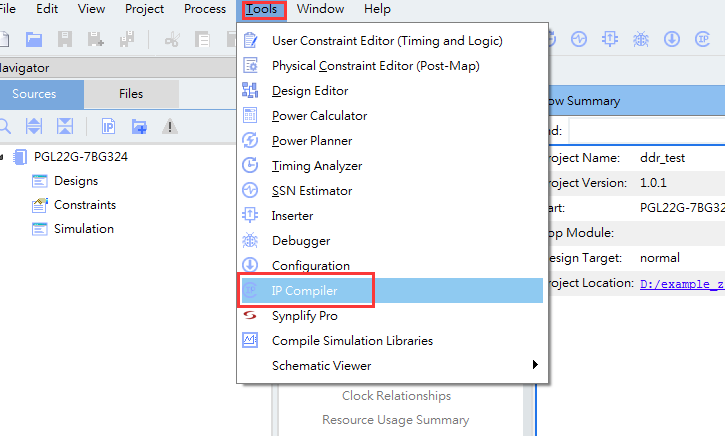The width and height of the screenshot is (725, 436).
Task: Click the Debugger bug toolbar icon
Action: point(640,39)
